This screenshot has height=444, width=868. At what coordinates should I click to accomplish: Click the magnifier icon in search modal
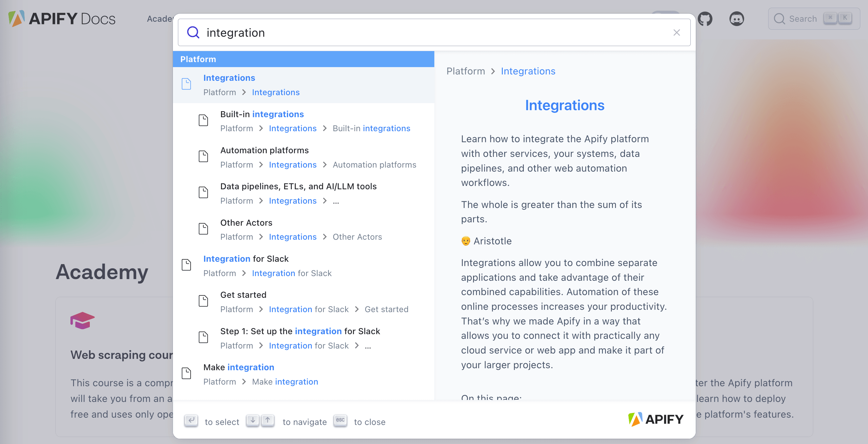pos(193,33)
